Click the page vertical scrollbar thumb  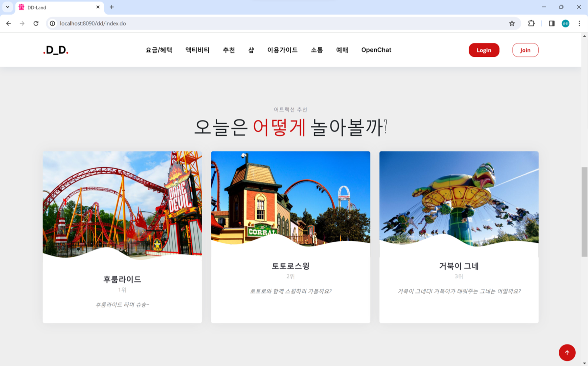click(x=584, y=212)
